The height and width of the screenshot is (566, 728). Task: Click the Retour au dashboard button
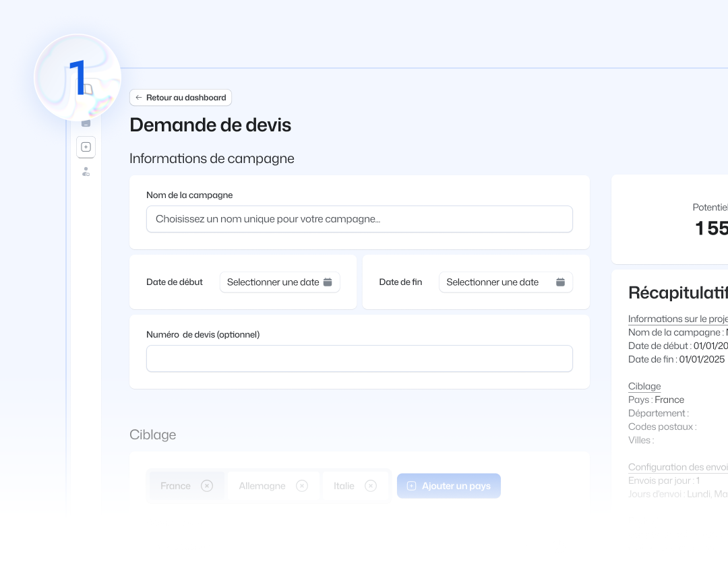(x=181, y=97)
